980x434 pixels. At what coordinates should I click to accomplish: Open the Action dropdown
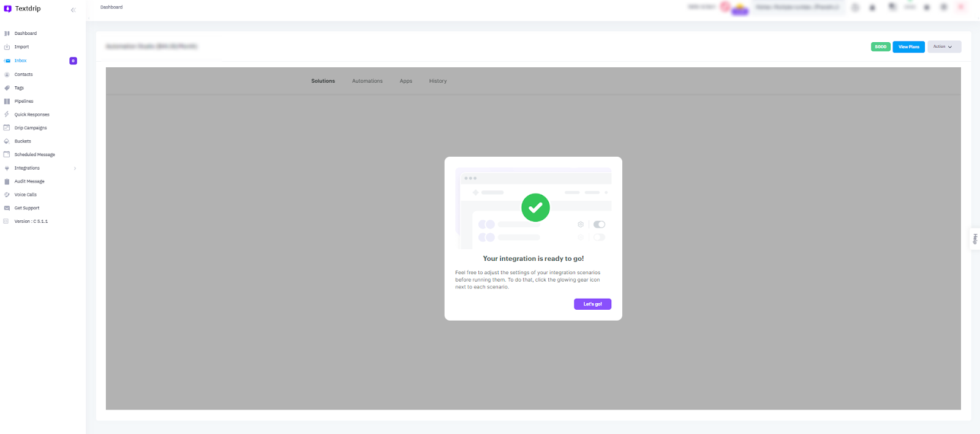[x=944, y=47]
